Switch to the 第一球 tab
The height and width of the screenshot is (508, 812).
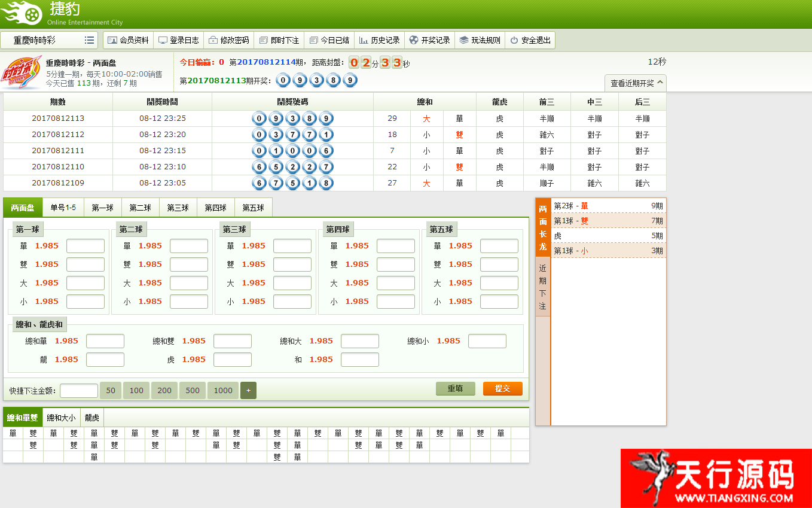pos(103,208)
